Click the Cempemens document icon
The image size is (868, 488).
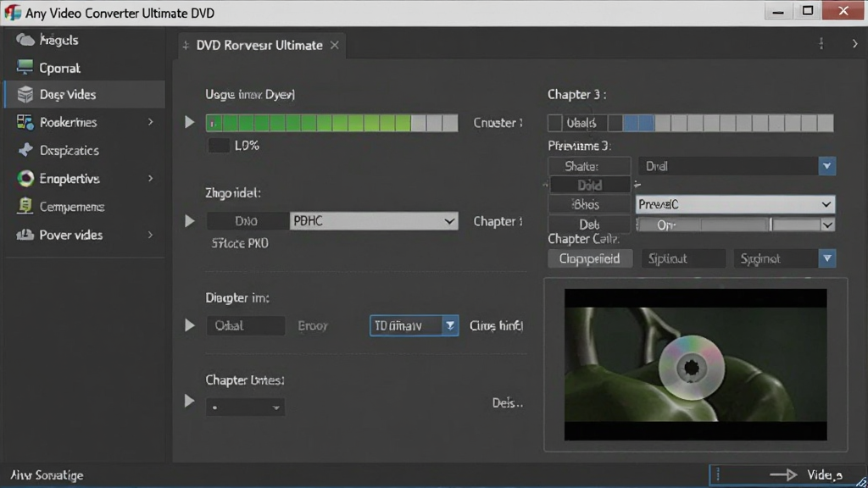(x=25, y=206)
